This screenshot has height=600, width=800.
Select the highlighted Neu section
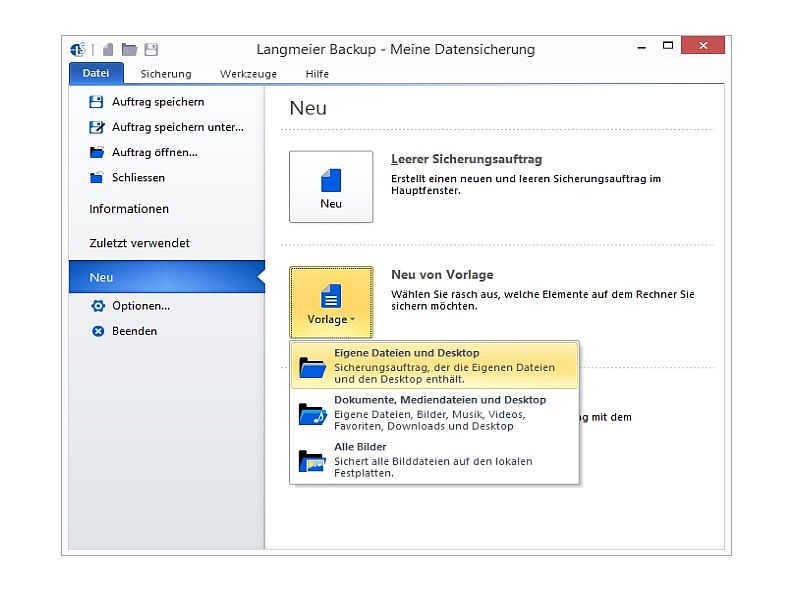click(167, 277)
